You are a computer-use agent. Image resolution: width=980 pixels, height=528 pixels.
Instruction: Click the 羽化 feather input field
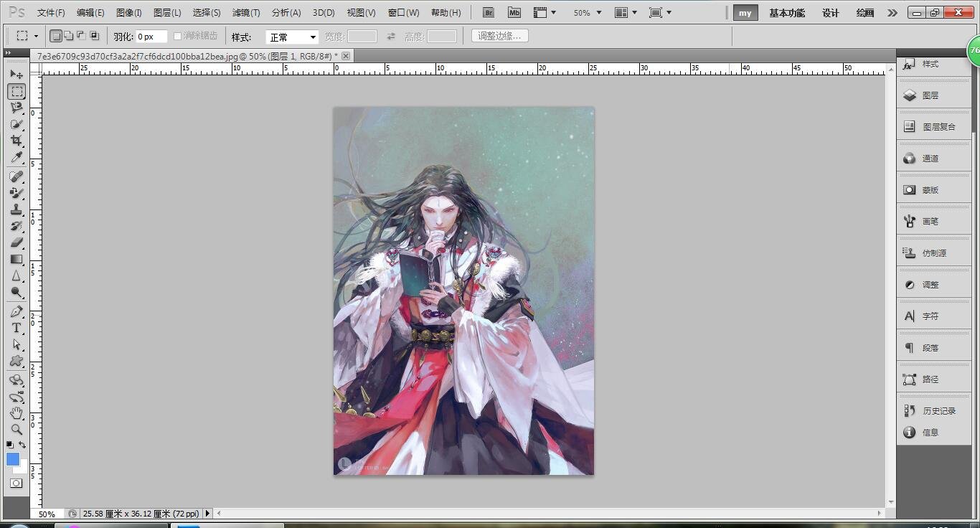click(151, 37)
